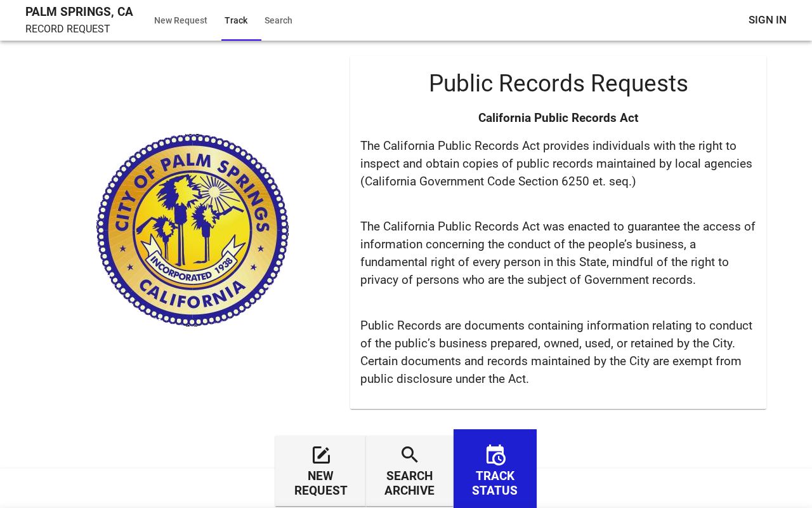Click the magnifier icon for Search Archive
The height and width of the screenshot is (508, 812).
410,455
